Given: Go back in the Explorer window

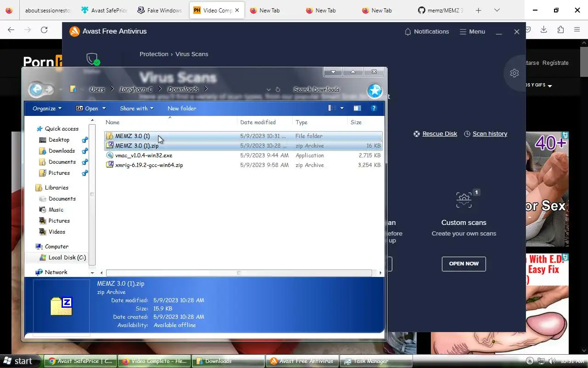Looking at the screenshot, I should point(36,89).
